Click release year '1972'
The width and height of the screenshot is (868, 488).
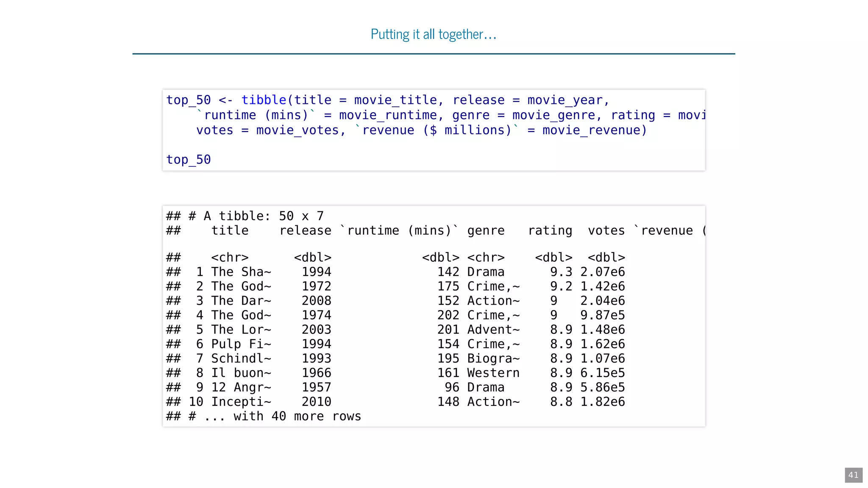[316, 286]
